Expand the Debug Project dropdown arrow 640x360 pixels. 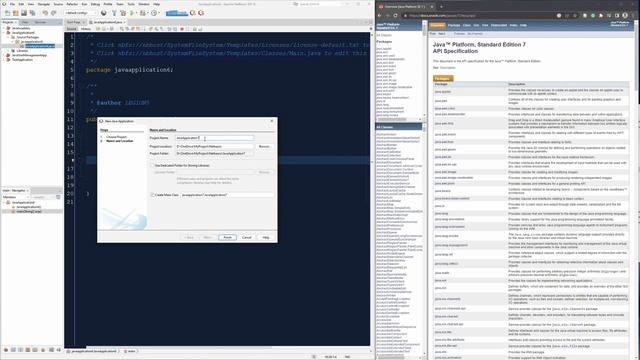(x=147, y=13)
